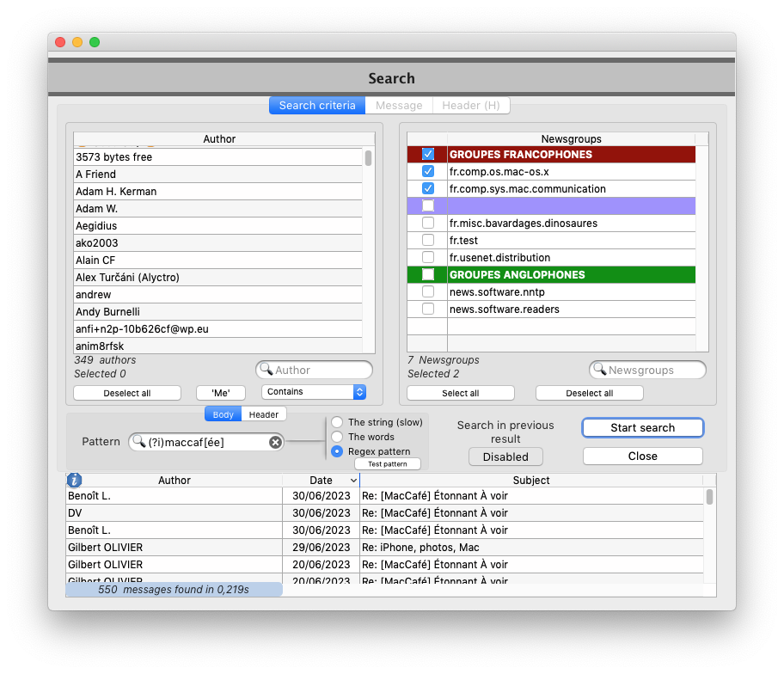Select 'The words' radio option
The image size is (784, 674).
[x=337, y=437]
